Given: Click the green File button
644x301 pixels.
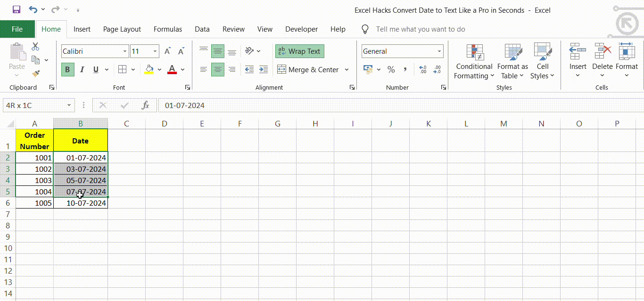Looking at the screenshot, I should click(x=17, y=29).
